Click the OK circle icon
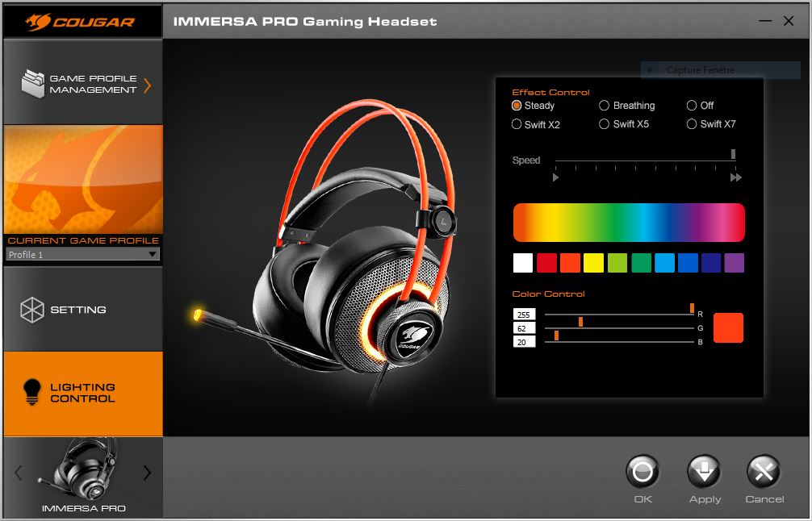 (642, 471)
